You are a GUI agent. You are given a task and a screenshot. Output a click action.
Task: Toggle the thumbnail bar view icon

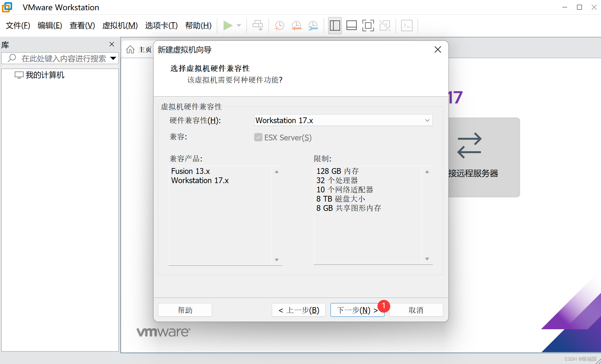pos(351,26)
